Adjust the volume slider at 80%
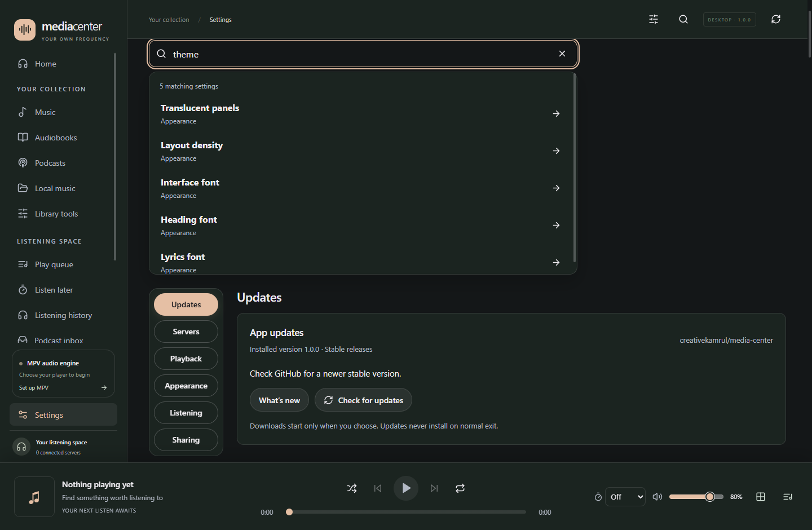 (696, 497)
